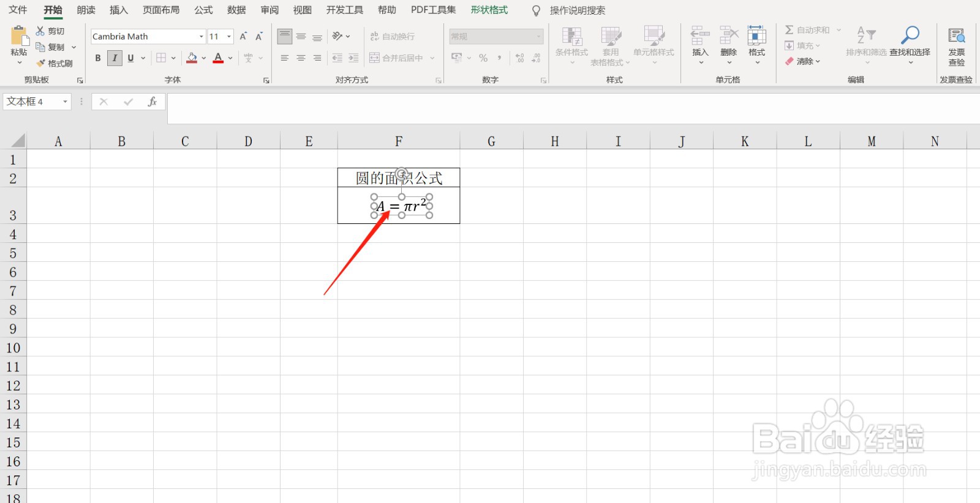
Task: Switch to the Data (数据) tab
Action: [x=236, y=10]
